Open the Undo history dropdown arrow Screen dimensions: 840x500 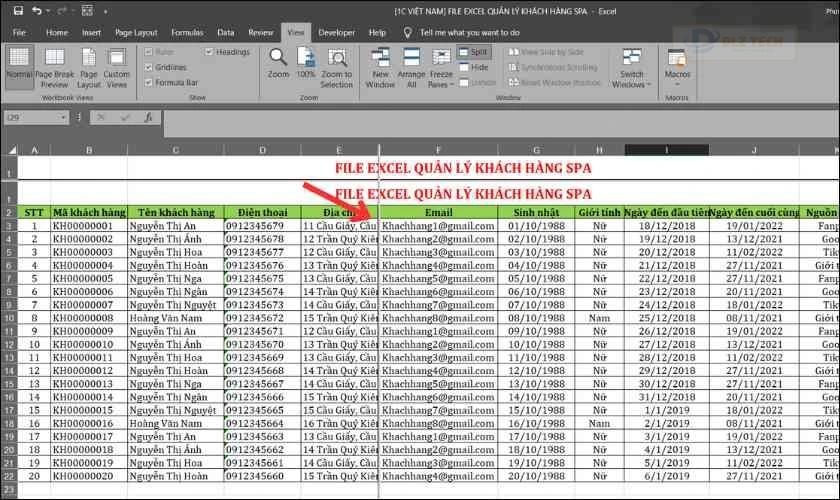(47, 11)
